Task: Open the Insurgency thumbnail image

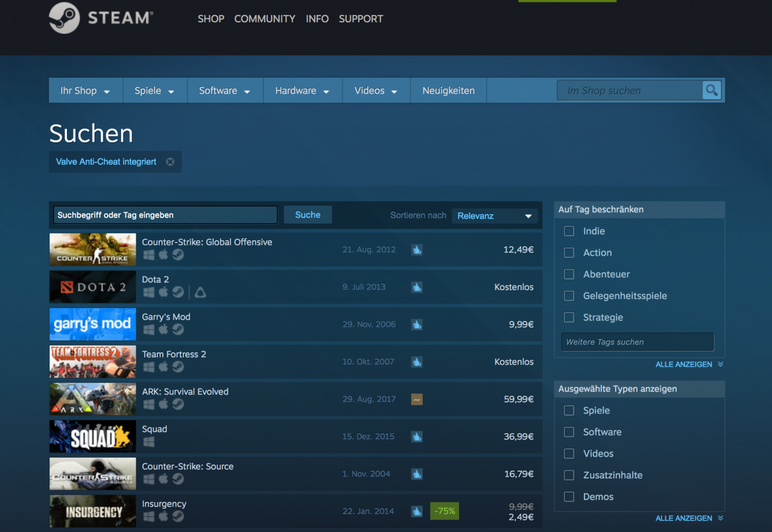Action: point(92,511)
